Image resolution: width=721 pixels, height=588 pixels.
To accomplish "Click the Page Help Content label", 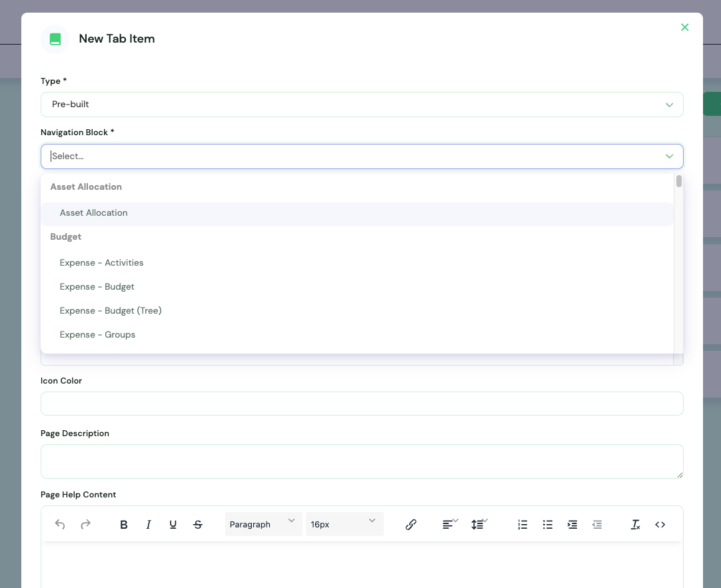I will point(78,494).
